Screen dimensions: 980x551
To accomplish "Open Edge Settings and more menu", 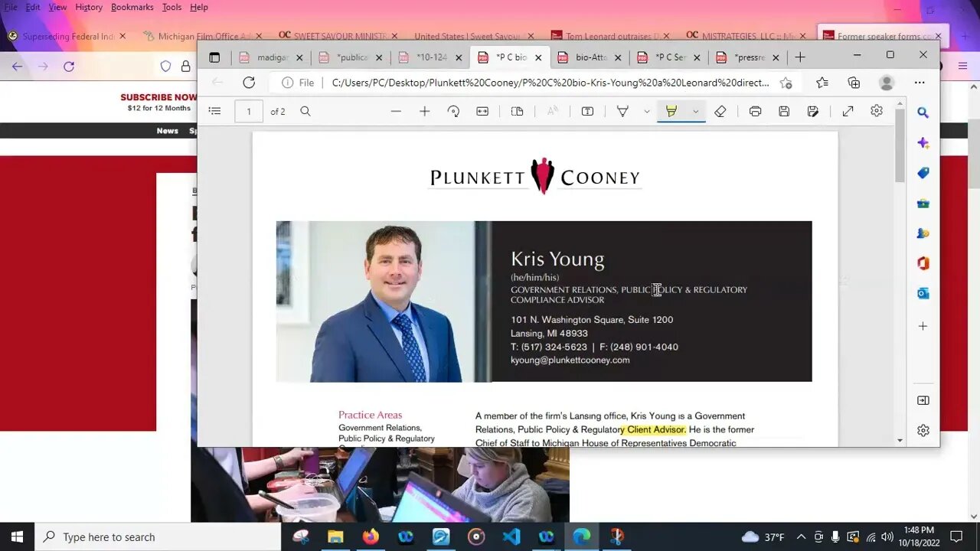I will 920,83.
